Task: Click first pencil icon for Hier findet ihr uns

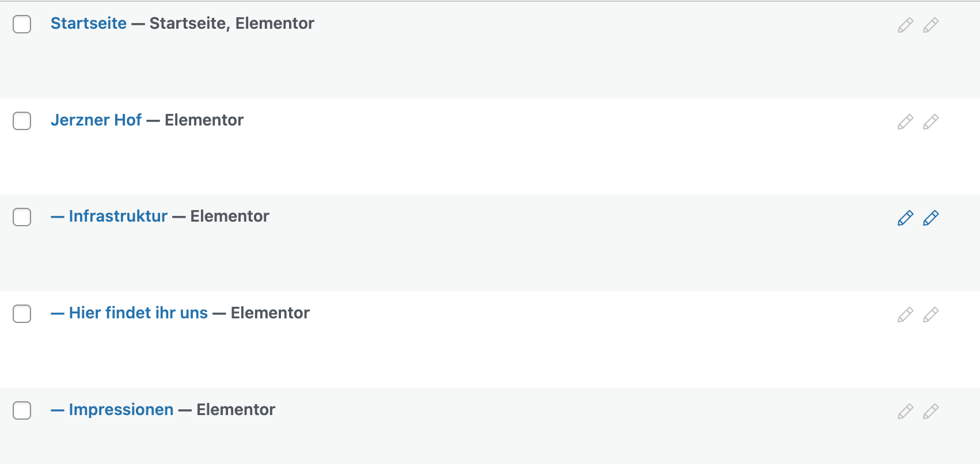Action: tap(905, 314)
